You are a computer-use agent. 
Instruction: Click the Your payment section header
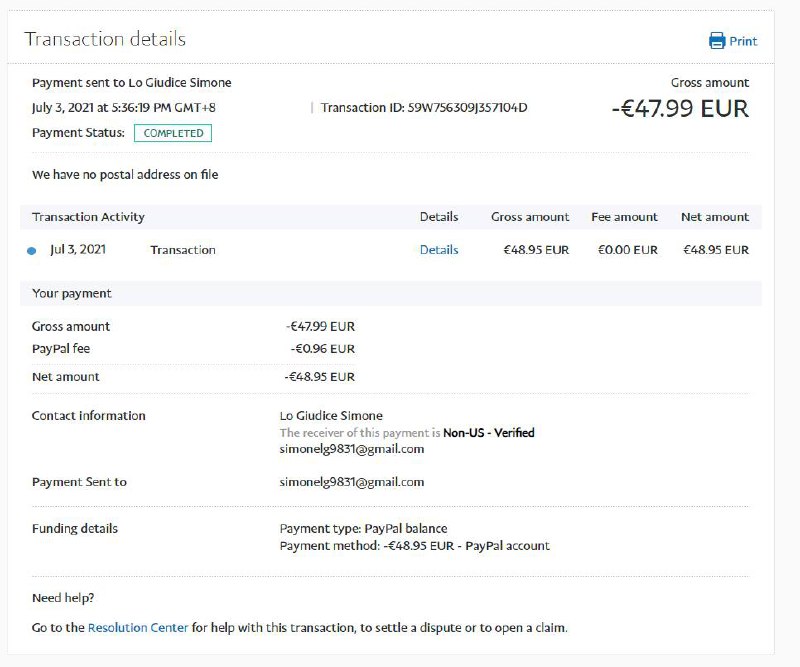click(72, 294)
